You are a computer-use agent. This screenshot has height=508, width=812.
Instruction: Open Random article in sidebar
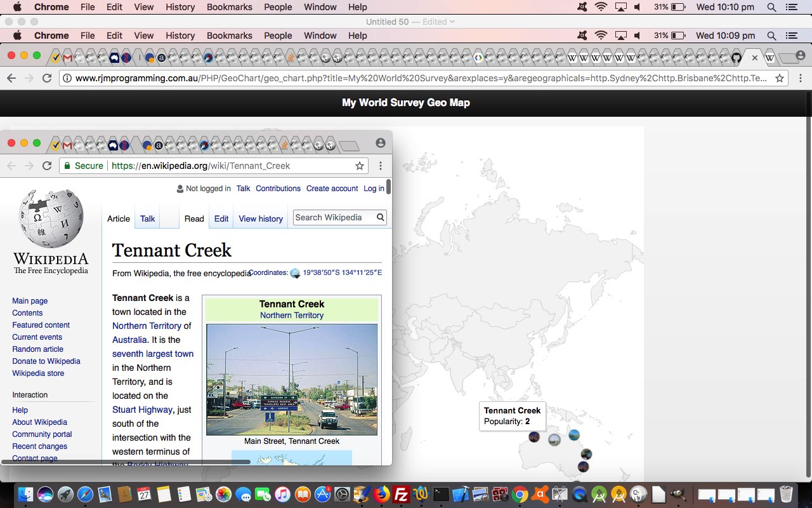click(x=37, y=349)
